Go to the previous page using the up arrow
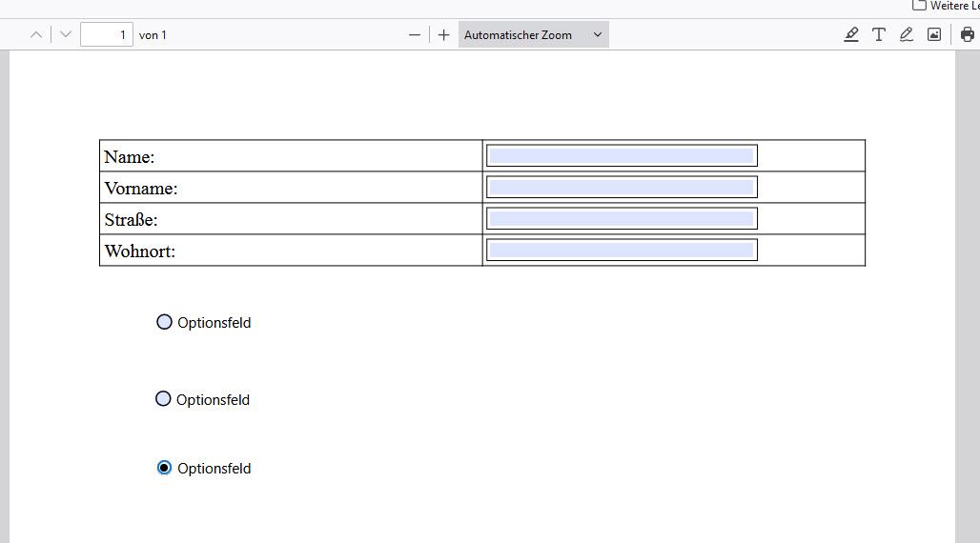This screenshot has width=980, height=543. tap(36, 35)
